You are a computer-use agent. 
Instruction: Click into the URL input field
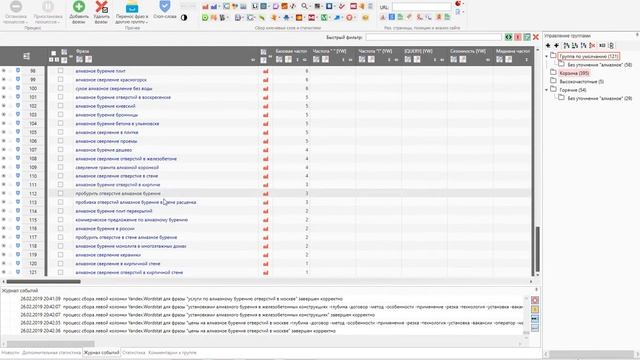422,7
